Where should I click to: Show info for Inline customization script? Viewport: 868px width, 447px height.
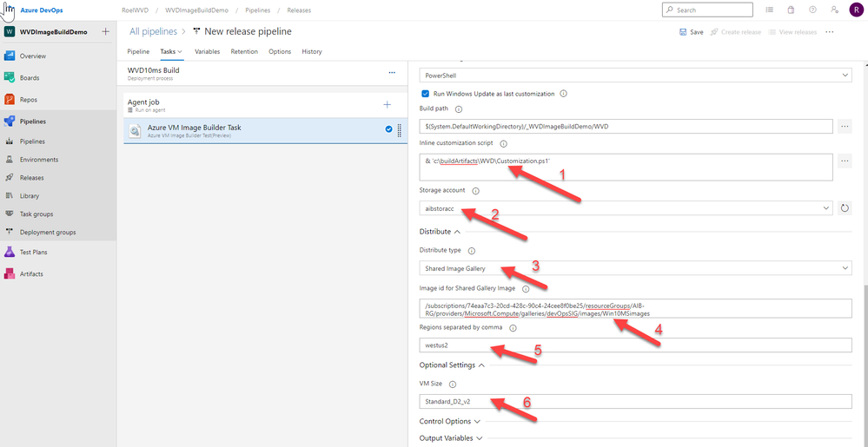click(504, 144)
